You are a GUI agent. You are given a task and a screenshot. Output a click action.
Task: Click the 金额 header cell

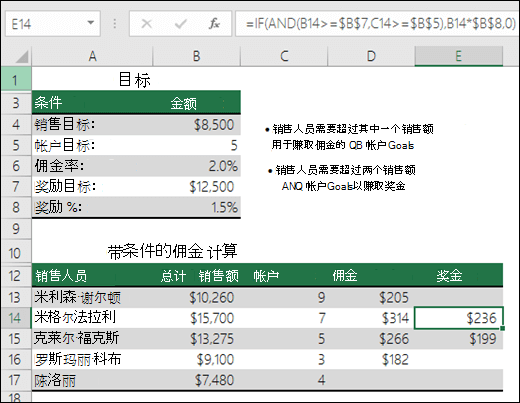click(197, 103)
